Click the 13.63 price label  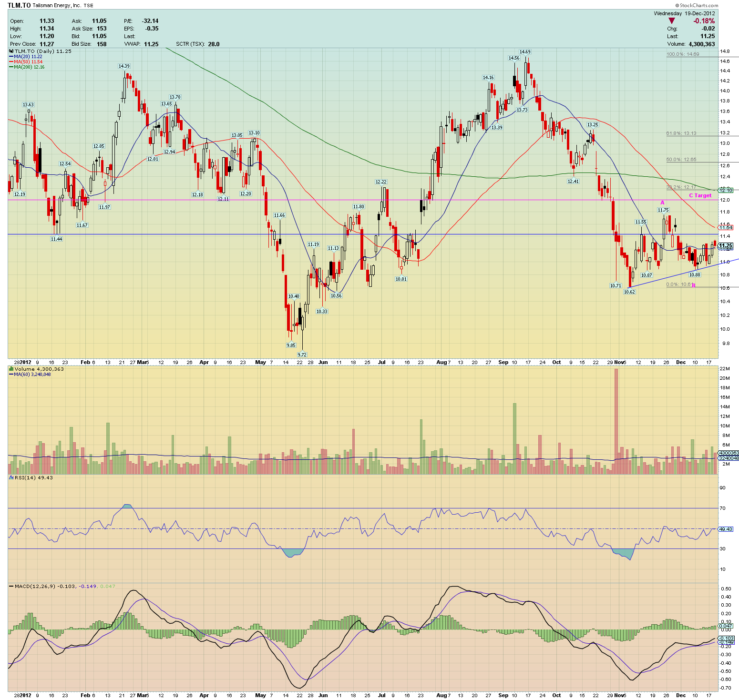[x=28, y=105]
